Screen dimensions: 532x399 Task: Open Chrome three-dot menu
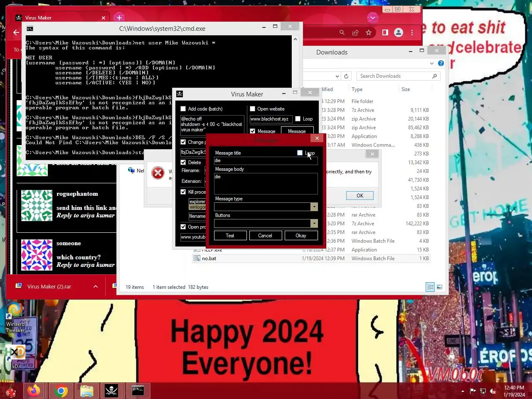click(x=412, y=32)
